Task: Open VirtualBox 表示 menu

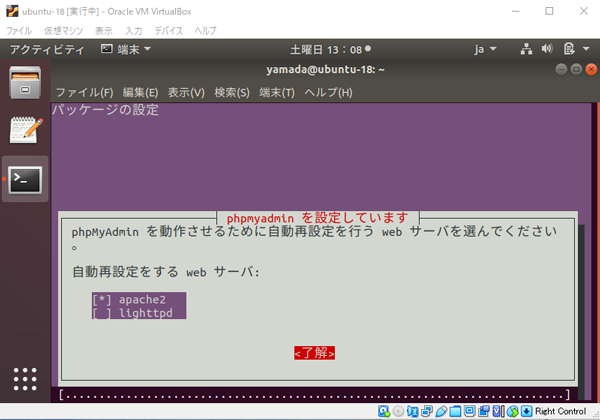Action: click(x=104, y=31)
